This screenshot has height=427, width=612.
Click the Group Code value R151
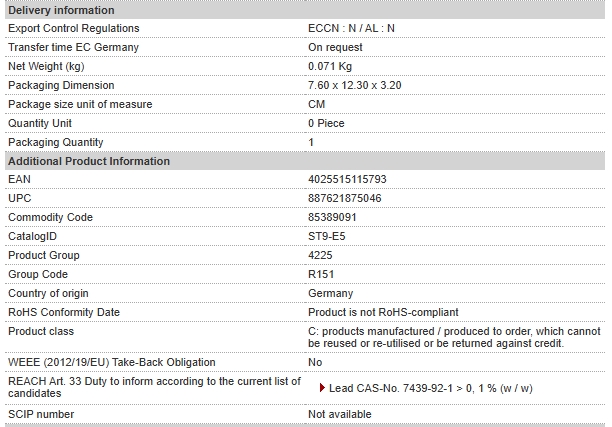point(321,274)
